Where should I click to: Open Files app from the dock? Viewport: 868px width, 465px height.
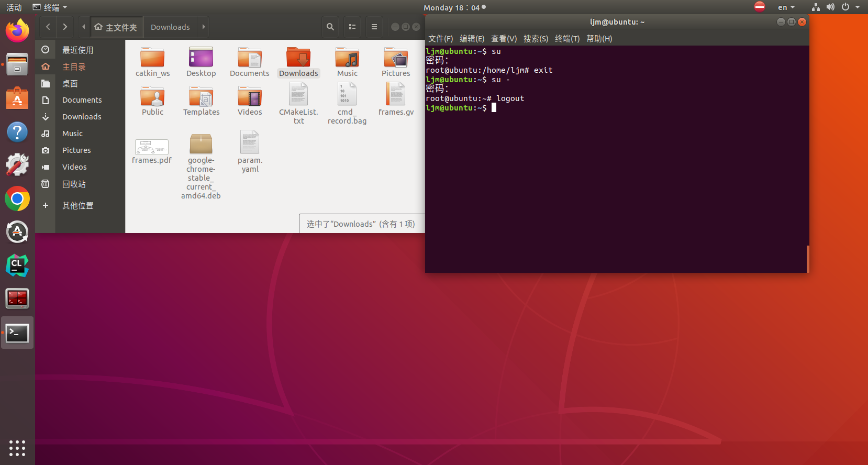tap(17, 64)
